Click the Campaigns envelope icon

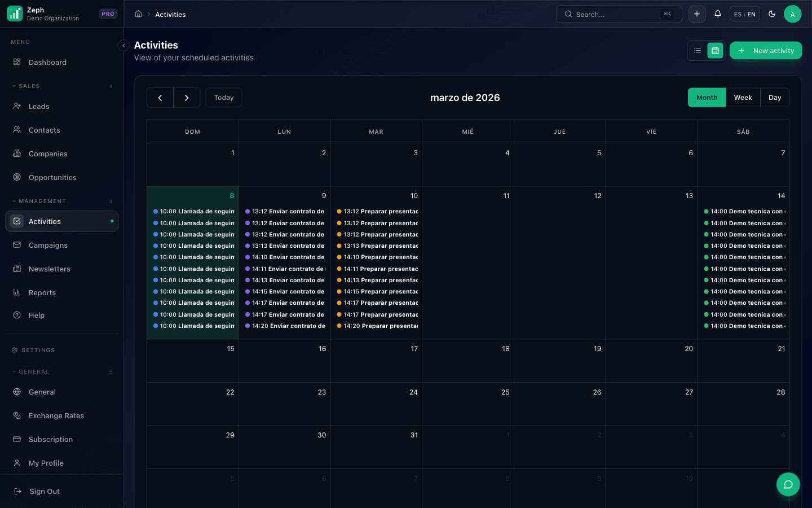coord(17,245)
